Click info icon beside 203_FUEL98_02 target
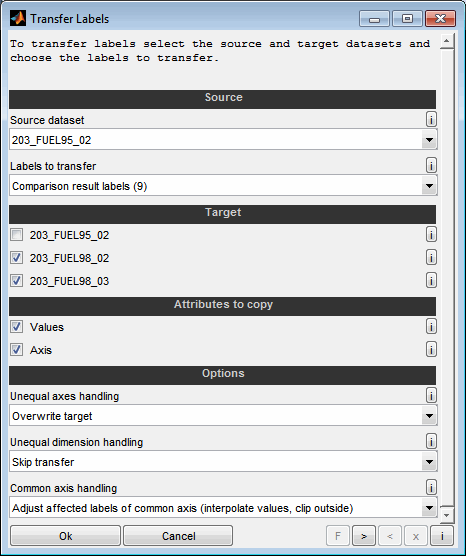 tap(431, 257)
